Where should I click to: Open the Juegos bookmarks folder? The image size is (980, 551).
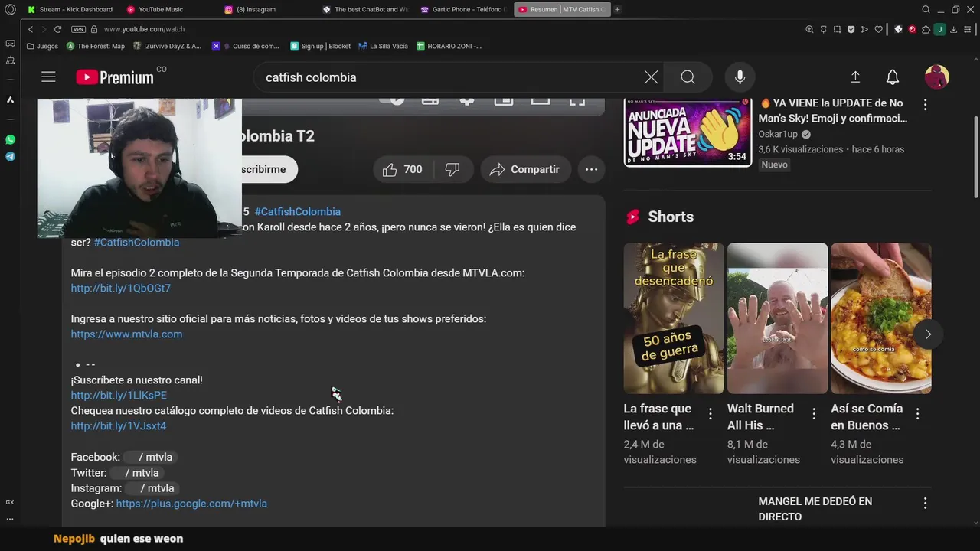(x=42, y=46)
